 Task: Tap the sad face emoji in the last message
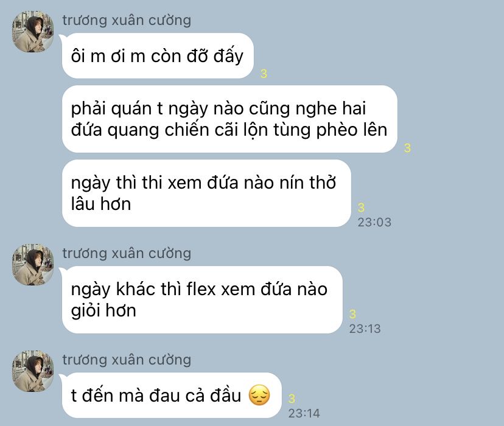[x=259, y=395]
